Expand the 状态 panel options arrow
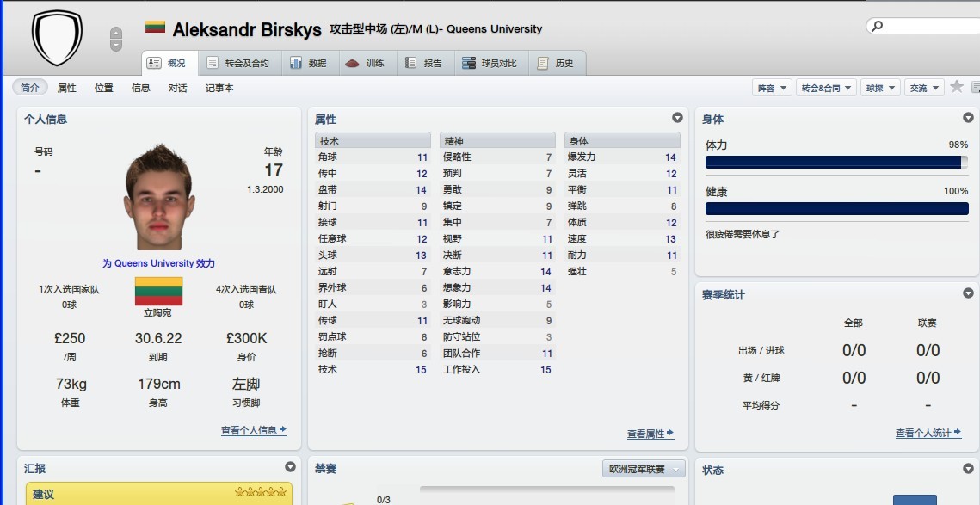Viewport: 980px width, 505px height. 968,468
